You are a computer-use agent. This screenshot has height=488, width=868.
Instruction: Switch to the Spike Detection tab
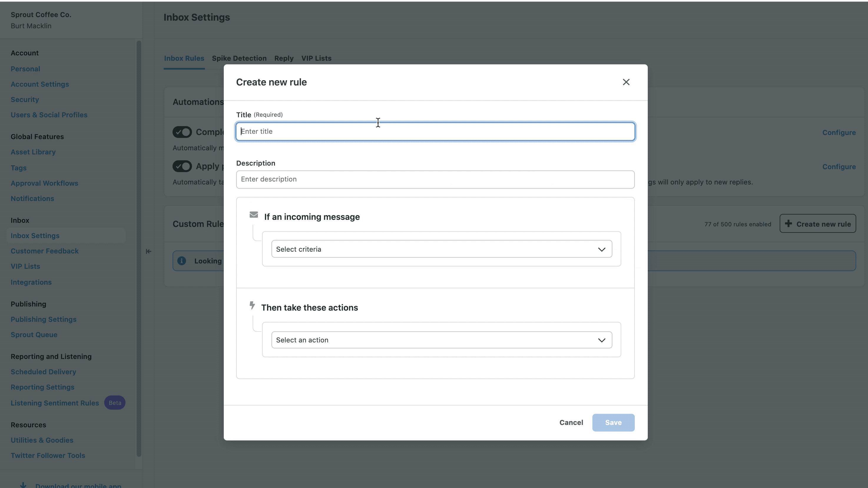239,58
